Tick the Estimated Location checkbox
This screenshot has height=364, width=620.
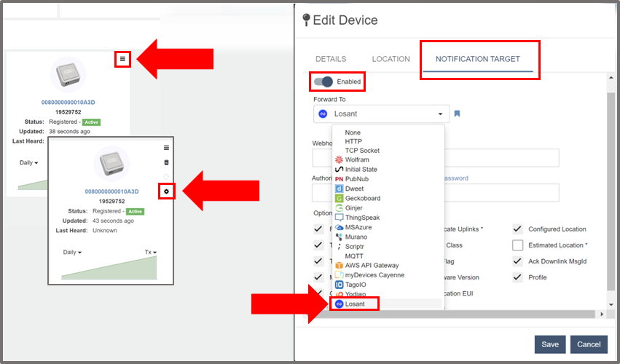(517, 245)
